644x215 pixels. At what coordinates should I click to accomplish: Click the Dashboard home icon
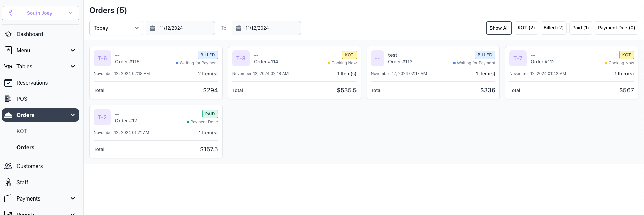[x=8, y=34]
